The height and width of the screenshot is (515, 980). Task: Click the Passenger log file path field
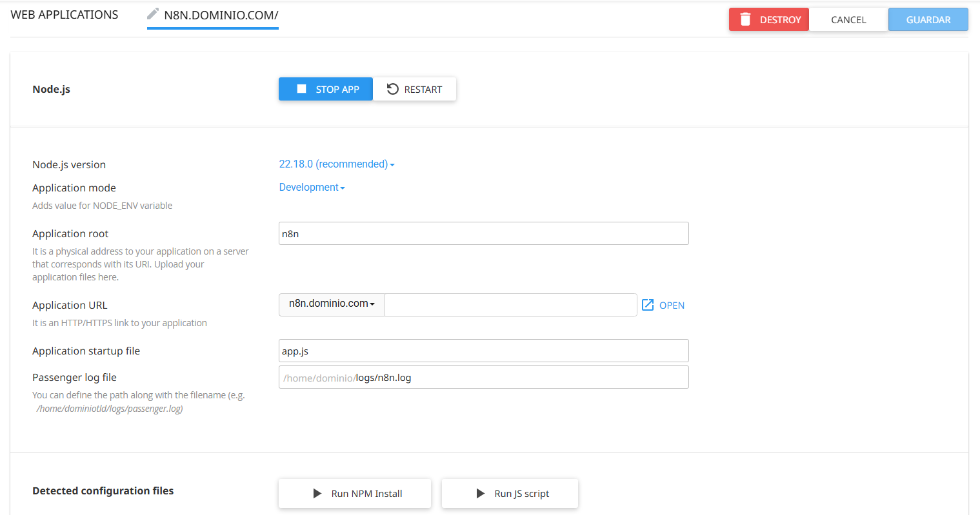click(x=483, y=377)
